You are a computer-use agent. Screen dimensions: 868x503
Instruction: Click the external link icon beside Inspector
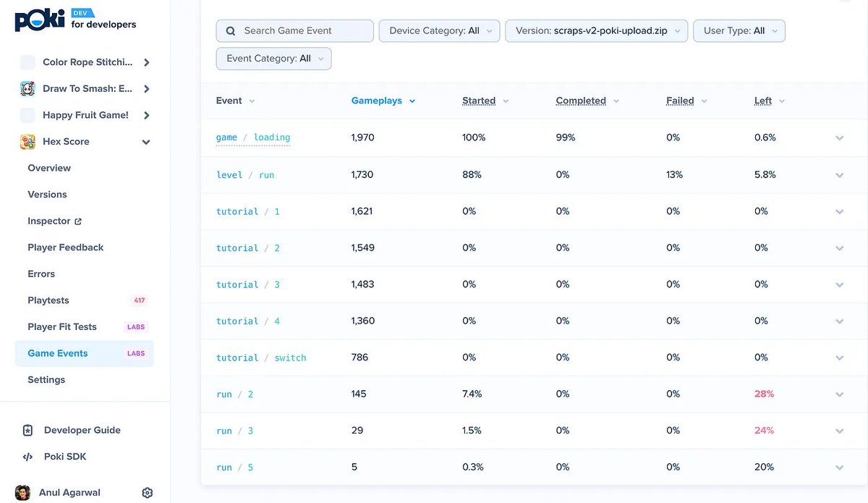pyautogui.click(x=78, y=221)
